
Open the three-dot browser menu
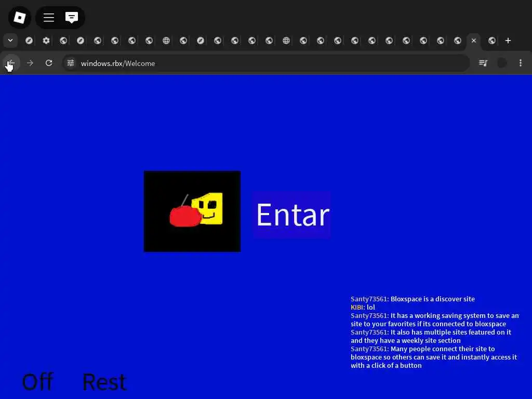tap(521, 63)
